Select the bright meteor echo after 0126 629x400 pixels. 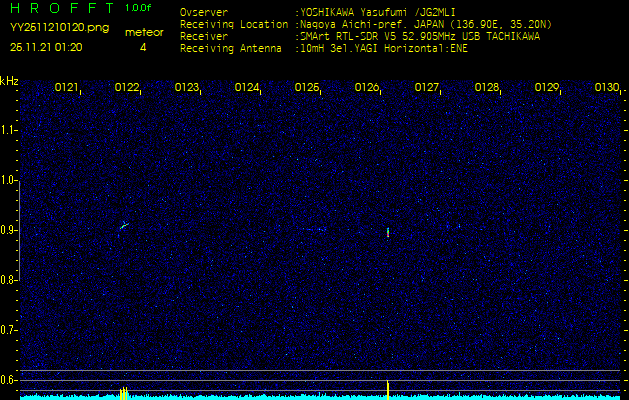(388, 232)
